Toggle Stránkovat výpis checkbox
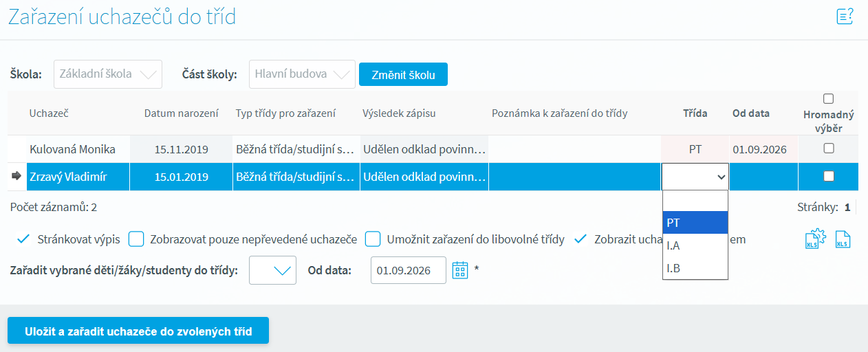The height and width of the screenshot is (352, 868). pos(23,239)
